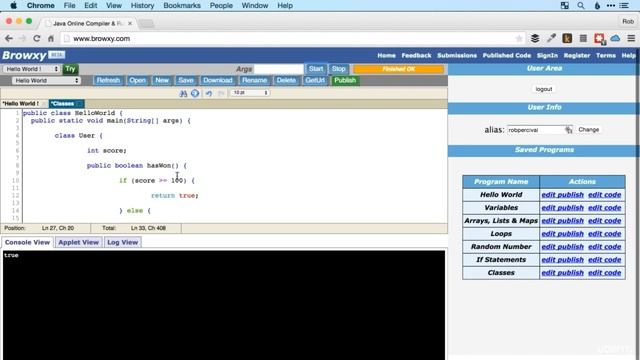The image size is (640, 360).
Task: Click edit code link for Variables
Action: [604, 208]
